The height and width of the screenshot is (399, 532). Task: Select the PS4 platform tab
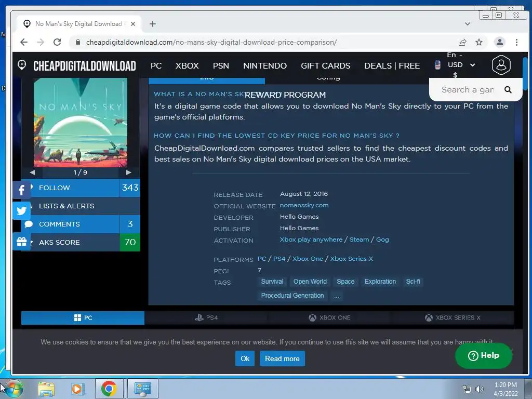206,317
